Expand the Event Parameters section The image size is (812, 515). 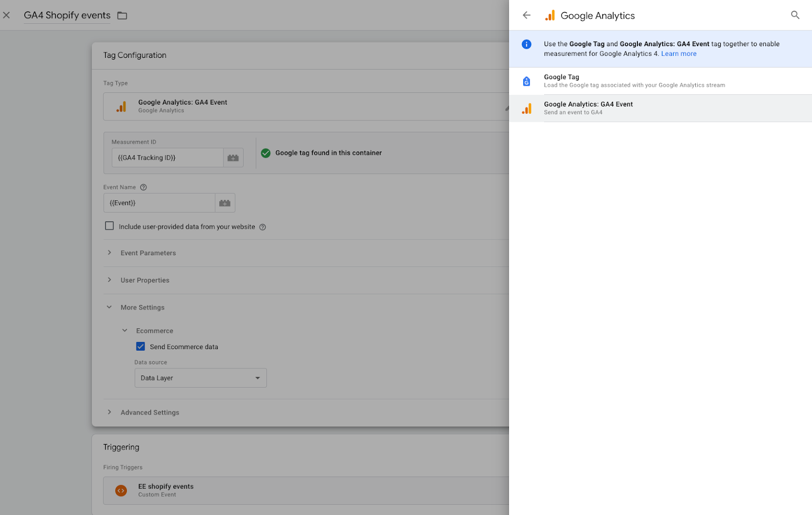[148, 253]
